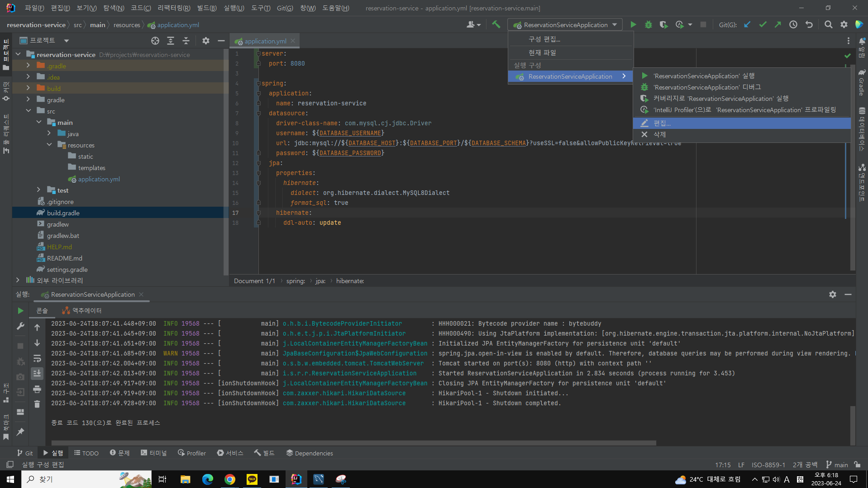Open Git history clock icon
Viewport: 868px width, 488px height.
pos(793,25)
